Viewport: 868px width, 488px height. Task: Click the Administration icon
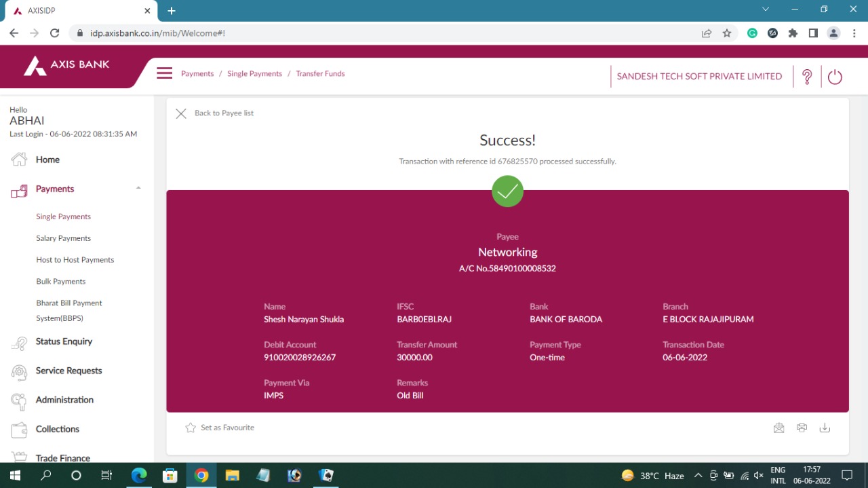click(19, 401)
